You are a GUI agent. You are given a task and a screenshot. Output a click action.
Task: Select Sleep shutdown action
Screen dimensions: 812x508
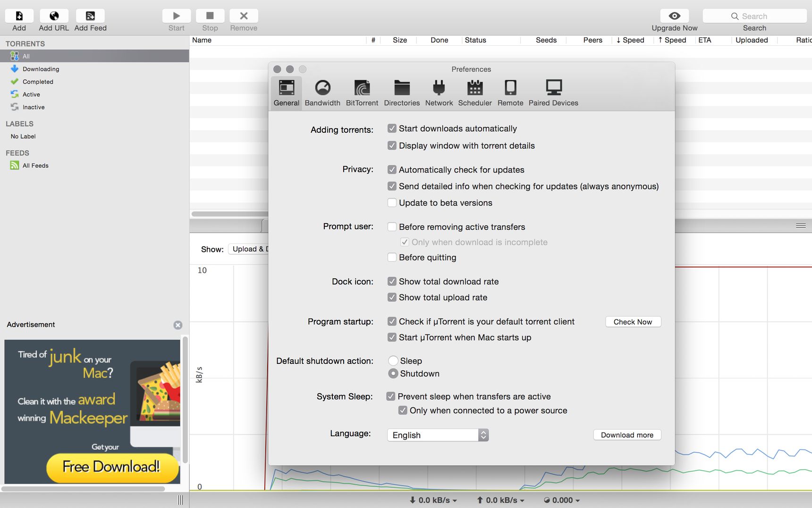tap(393, 361)
